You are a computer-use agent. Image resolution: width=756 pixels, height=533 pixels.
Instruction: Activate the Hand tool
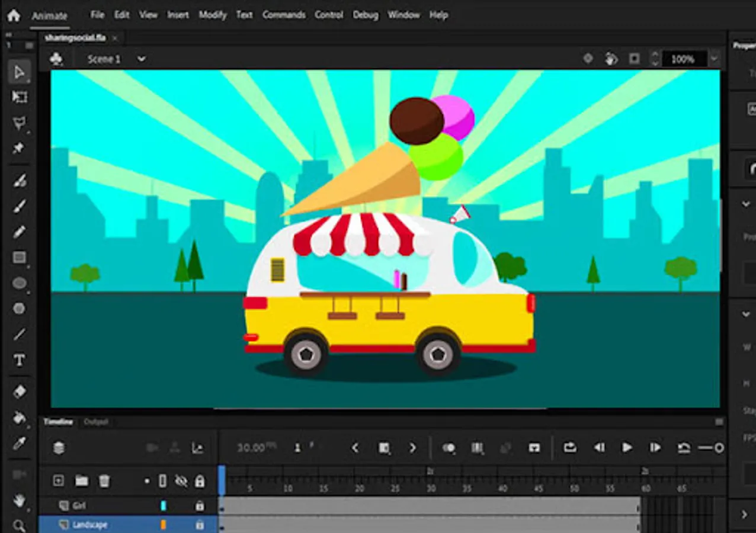click(20, 500)
